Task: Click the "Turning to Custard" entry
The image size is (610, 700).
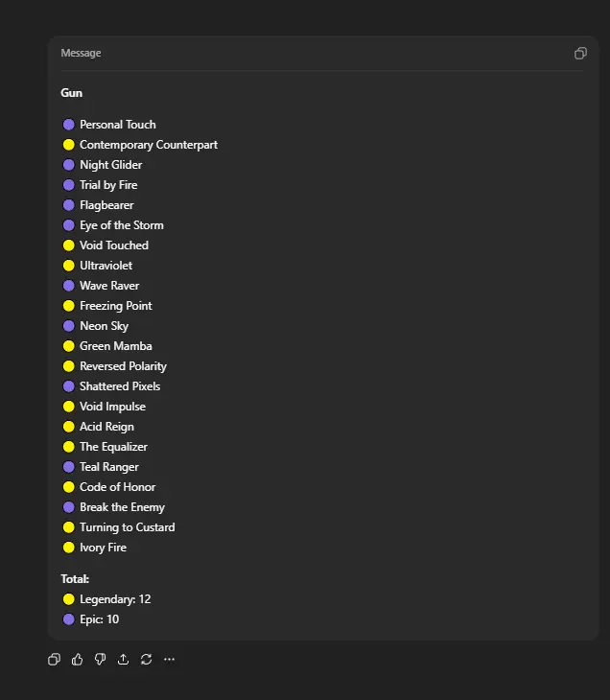Action: (x=128, y=527)
